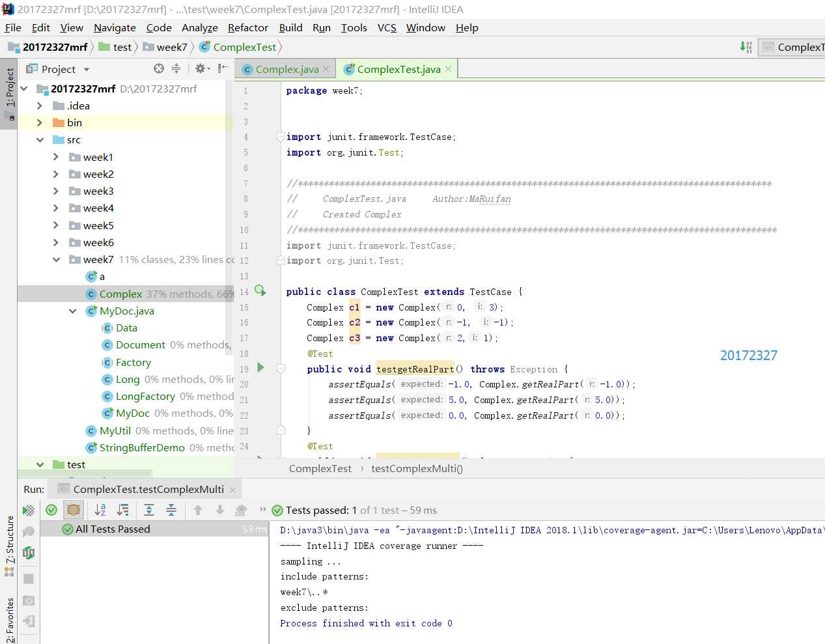Expand the week3 folder in project tree
The image size is (825, 644).
(x=56, y=191)
